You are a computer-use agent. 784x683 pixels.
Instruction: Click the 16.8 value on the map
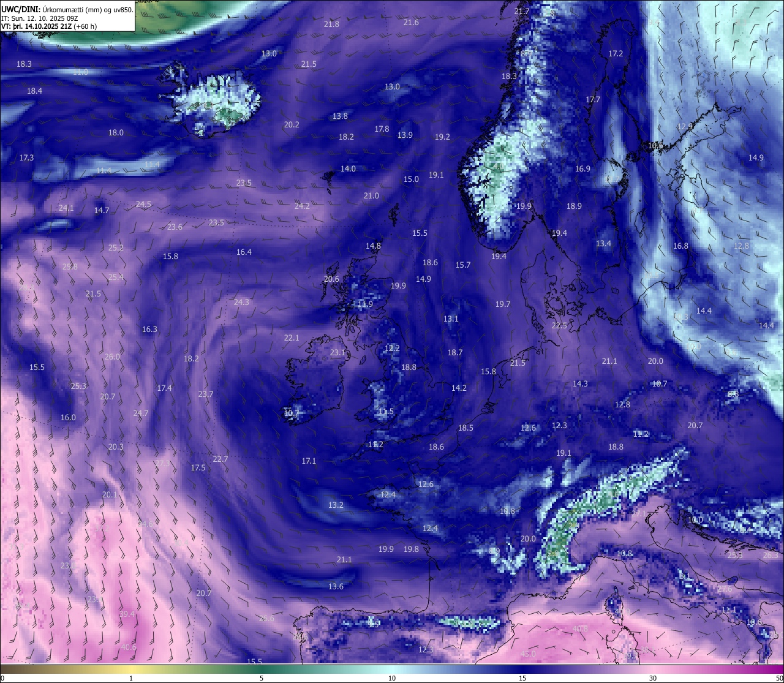[x=680, y=246]
